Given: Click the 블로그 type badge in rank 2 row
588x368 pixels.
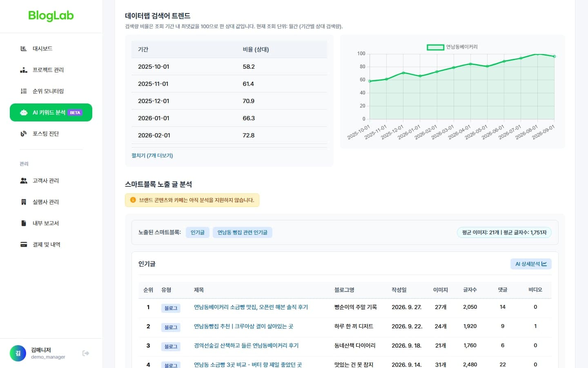Looking at the screenshot, I should tap(171, 327).
